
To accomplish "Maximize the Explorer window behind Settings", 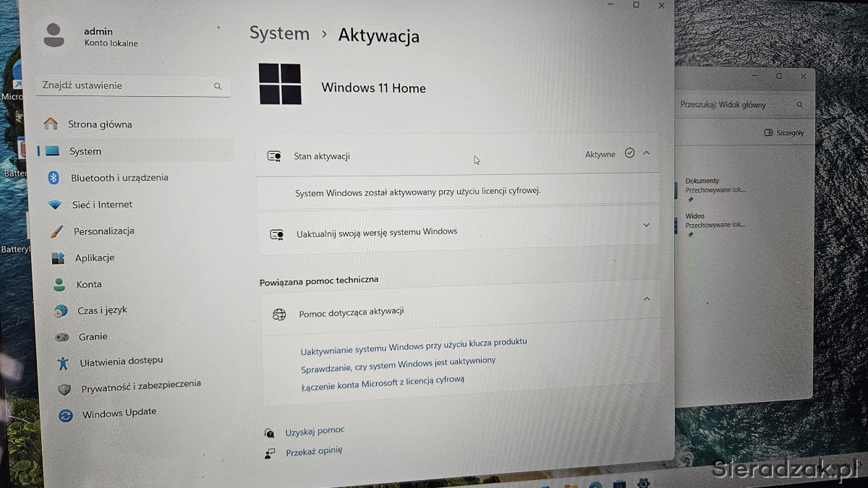I will (779, 76).
